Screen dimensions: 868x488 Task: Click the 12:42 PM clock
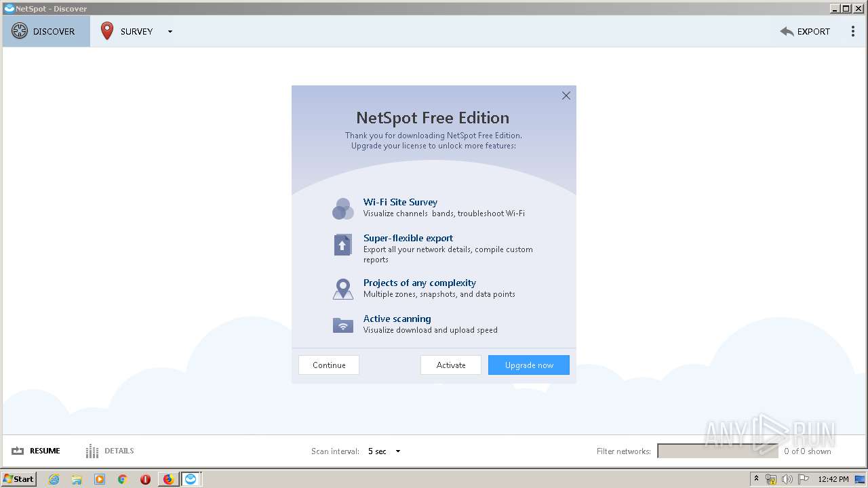point(833,479)
